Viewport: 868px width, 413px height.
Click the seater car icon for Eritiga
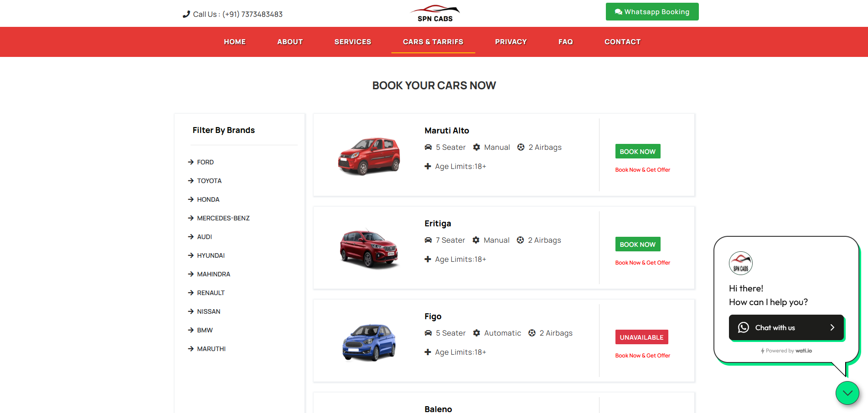pos(428,240)
